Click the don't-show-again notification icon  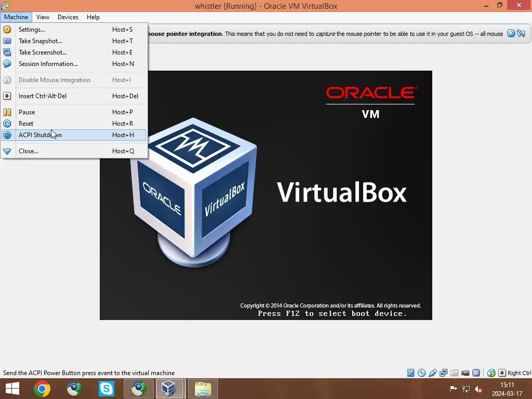pyautogui.click(x=521, y=33)
